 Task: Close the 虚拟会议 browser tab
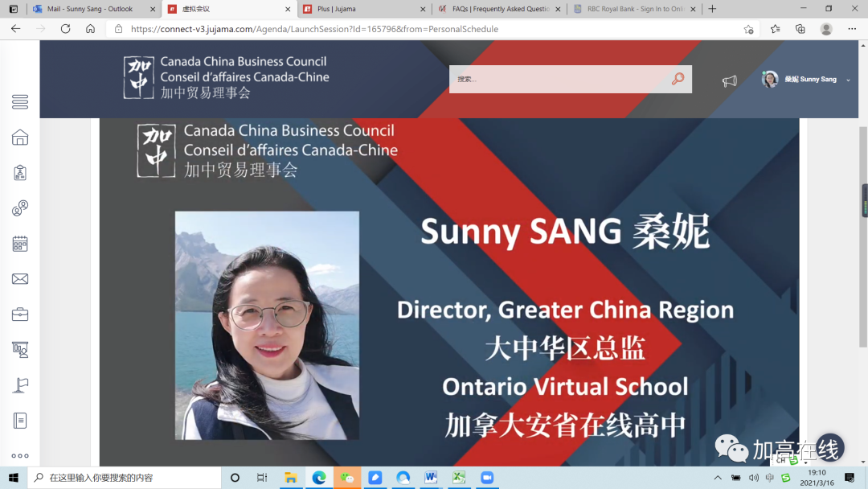[288, 9]
